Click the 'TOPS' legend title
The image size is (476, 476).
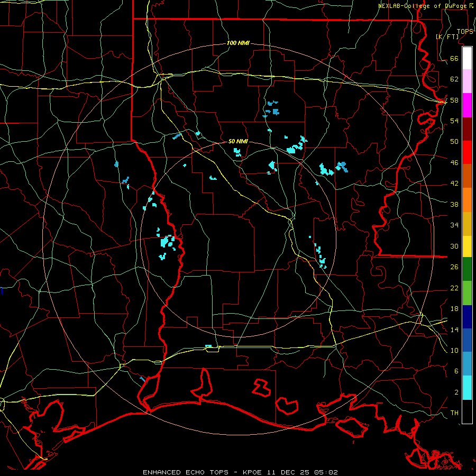[x=465, y=32]
